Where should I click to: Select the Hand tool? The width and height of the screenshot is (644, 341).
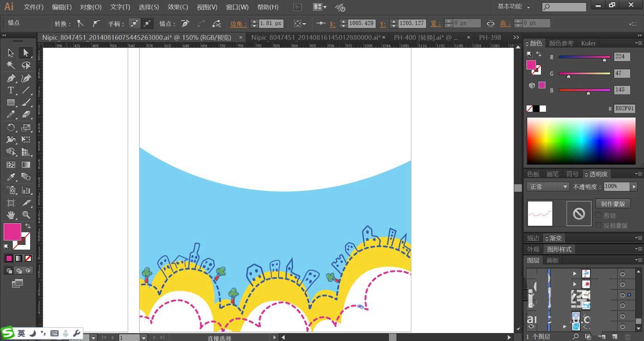pos(11,215)
